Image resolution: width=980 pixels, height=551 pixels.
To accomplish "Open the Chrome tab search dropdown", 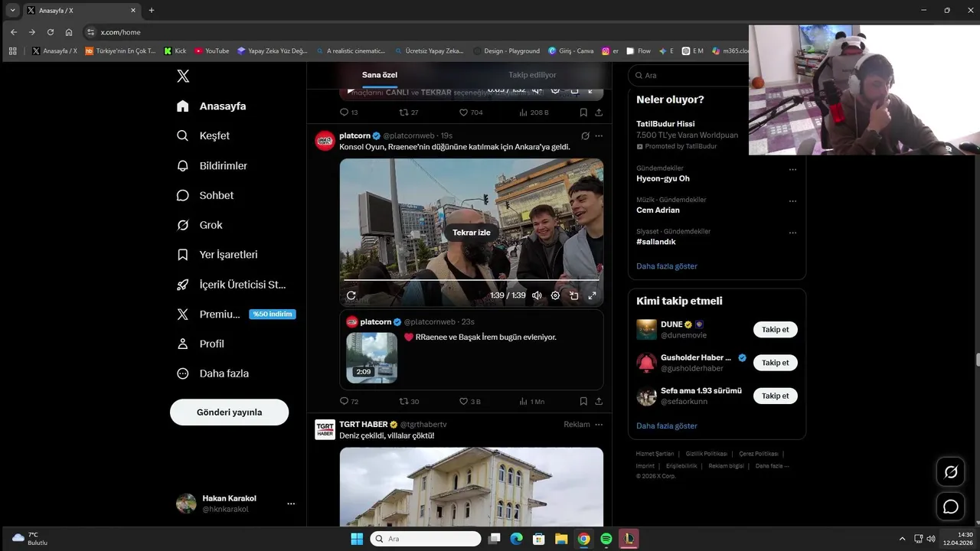I will [x=13, y=11].
